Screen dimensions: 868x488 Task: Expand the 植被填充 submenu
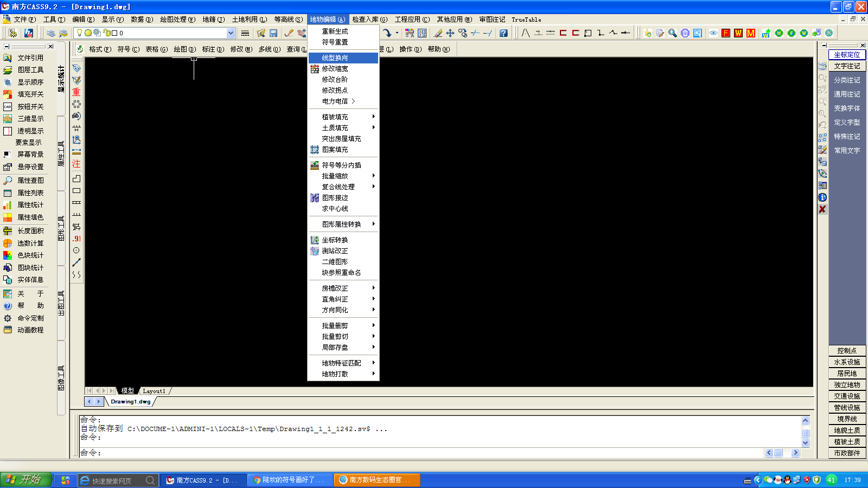coord(343,117)
